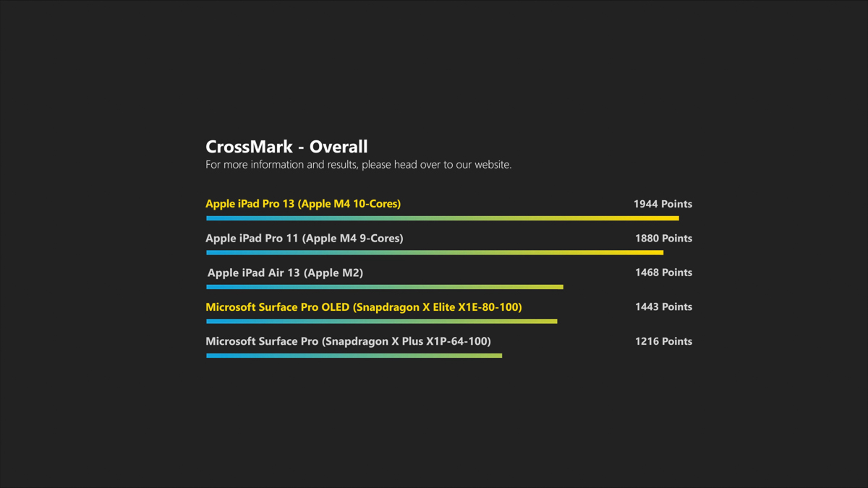
Task: Click the result bar for iPad Air 13
Action: [x=385, y=287]
